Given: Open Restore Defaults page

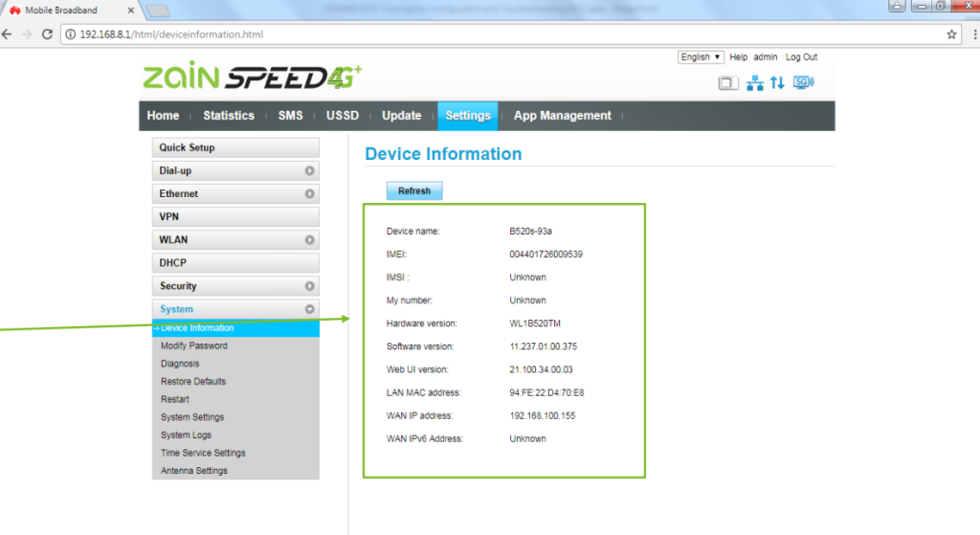Looking at the screenshot, I should (x=193, y=381).
